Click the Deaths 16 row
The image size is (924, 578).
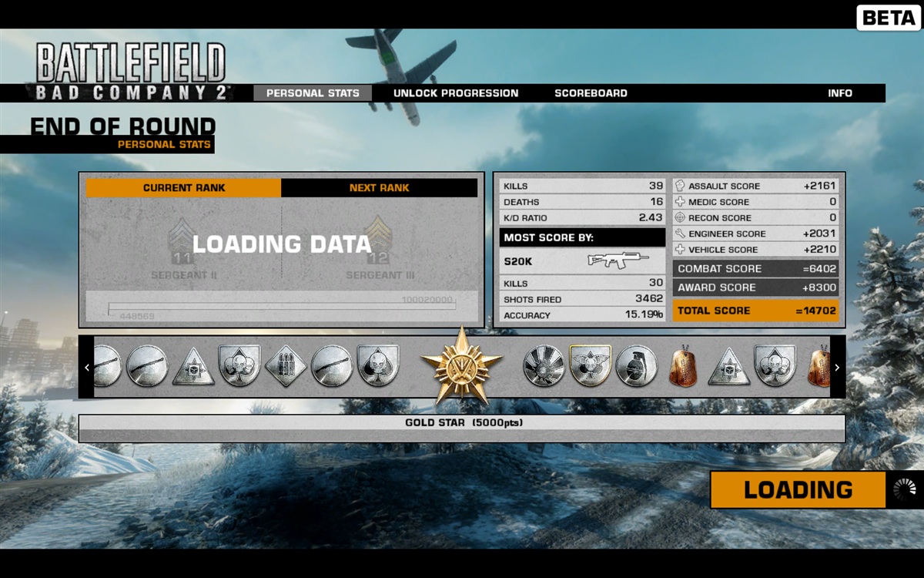click(x=583, y=202)
